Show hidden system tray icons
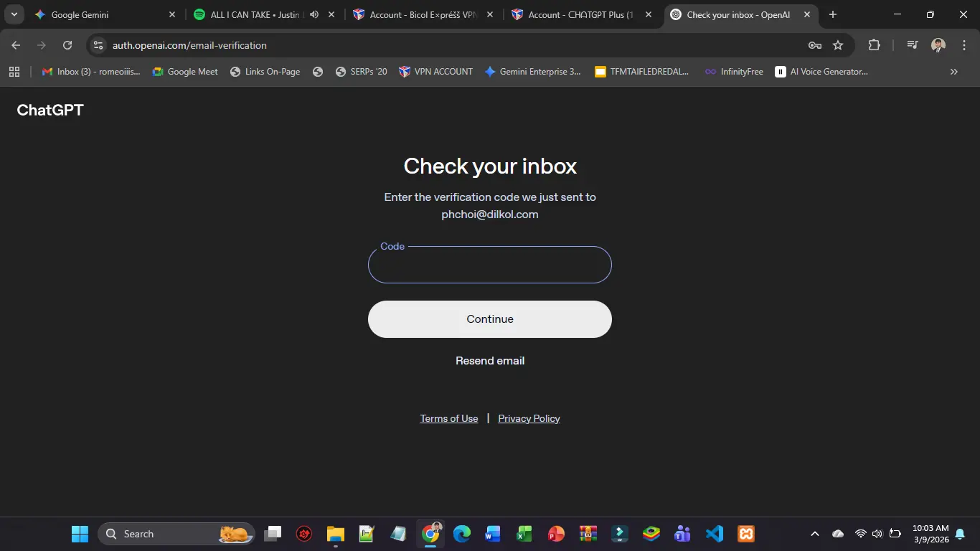The height and width of the screenshot is (551, 980). click(814, 534)
